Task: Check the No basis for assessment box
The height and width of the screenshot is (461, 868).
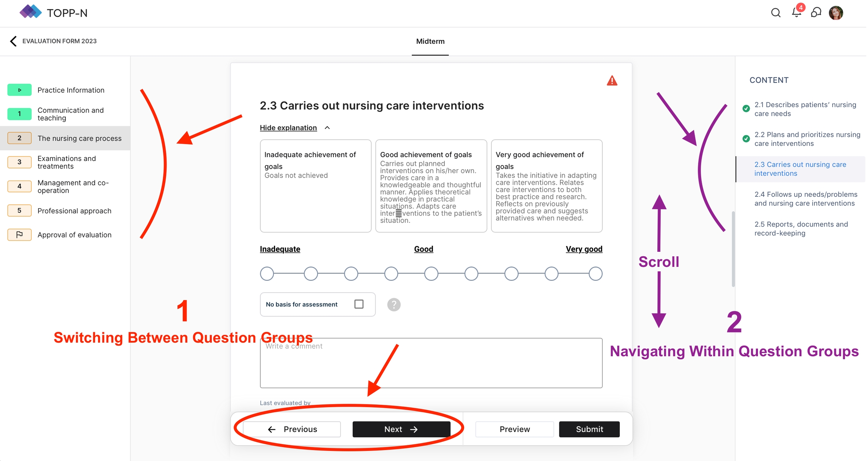Action: pos(359,304)
